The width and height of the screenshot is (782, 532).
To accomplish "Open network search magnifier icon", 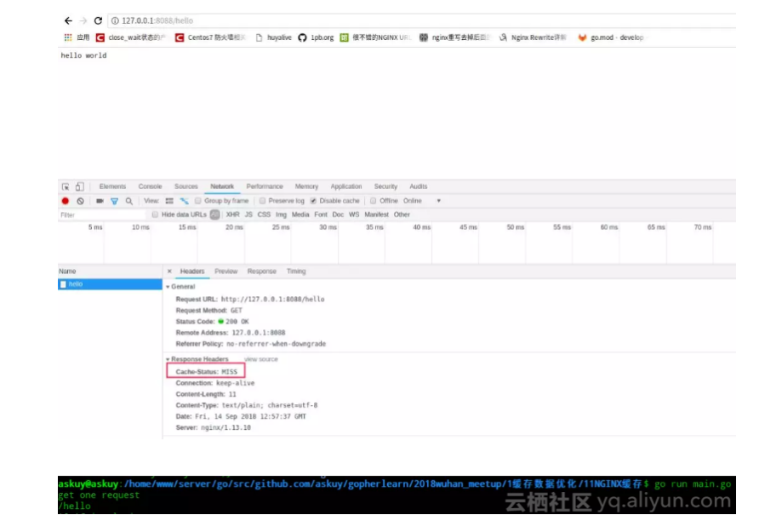I will click(129, 201).
